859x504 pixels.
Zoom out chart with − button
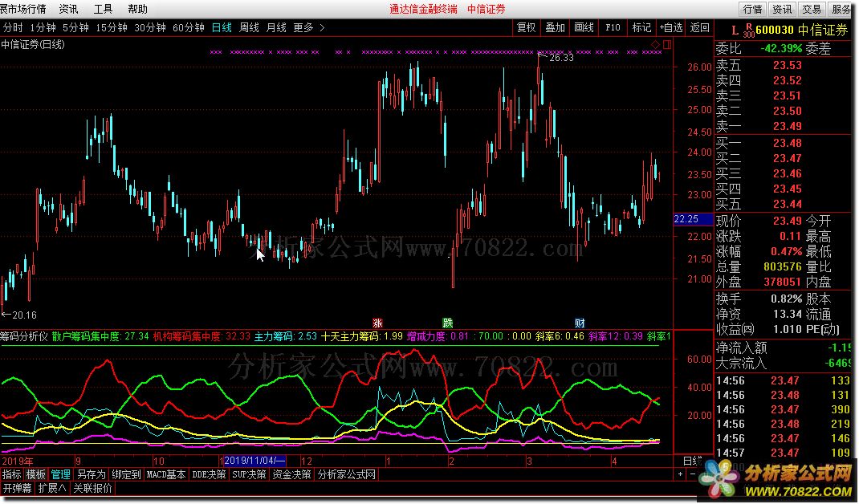(692, 474)
